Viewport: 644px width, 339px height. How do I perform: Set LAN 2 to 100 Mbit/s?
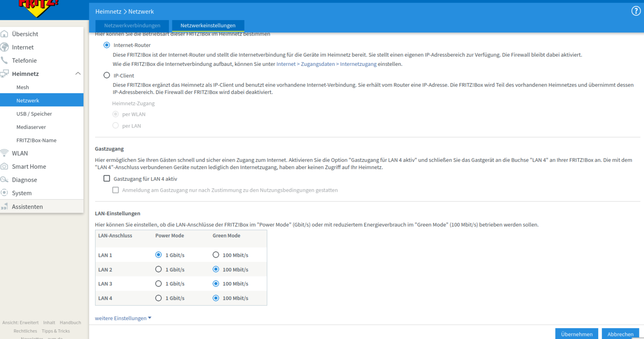click(x=216, y=269)
